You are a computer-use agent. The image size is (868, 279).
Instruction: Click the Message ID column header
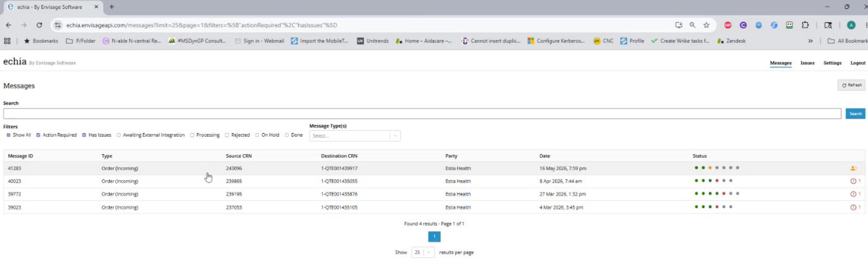point(20,156)
